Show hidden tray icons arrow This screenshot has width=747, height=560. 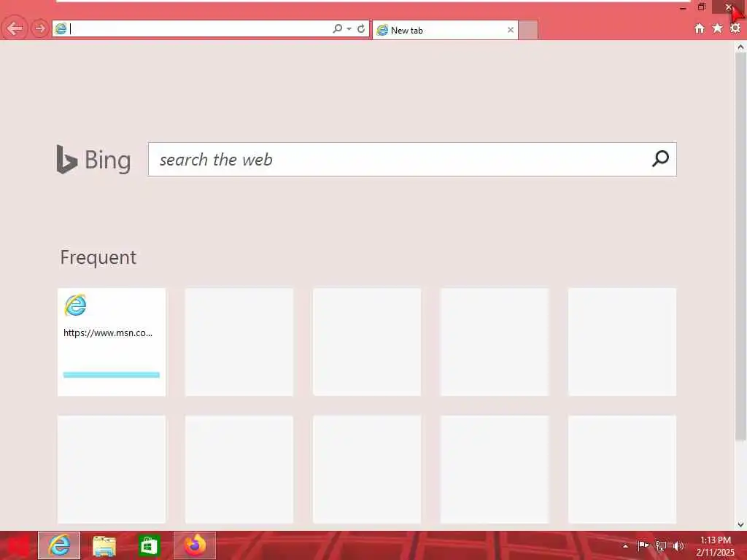625,546
